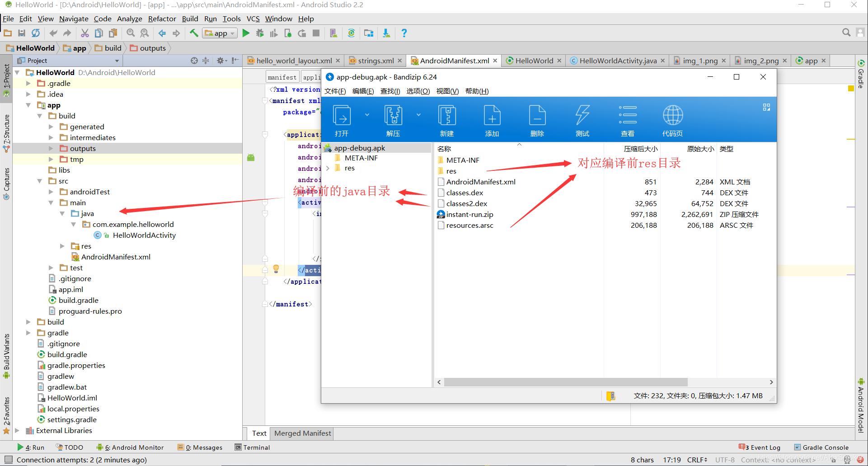This screenshot has height=466, width=868.
Task: Open the Refactor menu
Action: coord(162,19)
